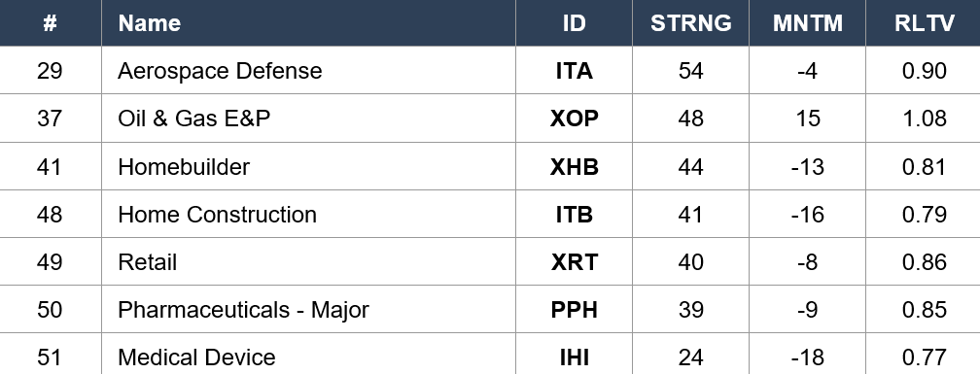Select the # rank column header
Screen dimensions: 980x374
(x=50, y=23)
